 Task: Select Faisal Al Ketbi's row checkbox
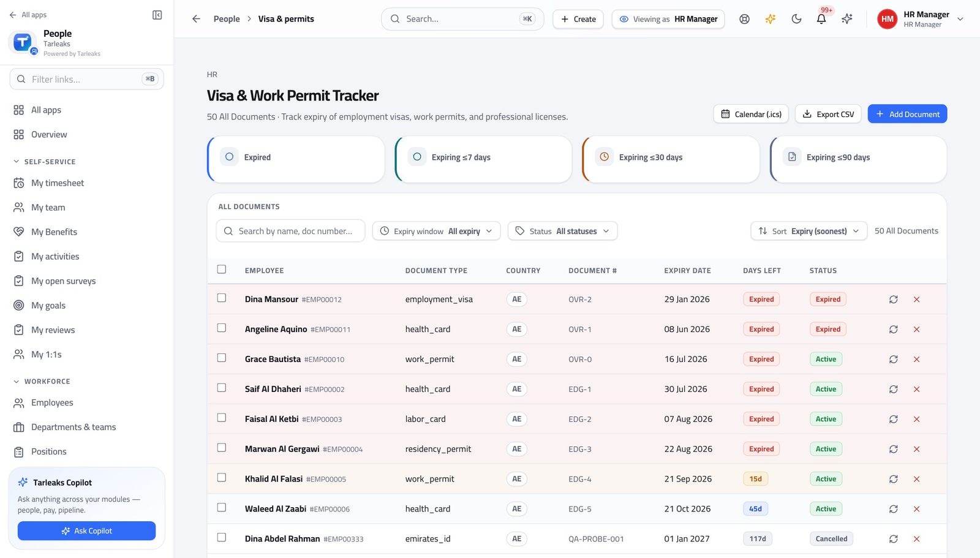click(222, 418)
